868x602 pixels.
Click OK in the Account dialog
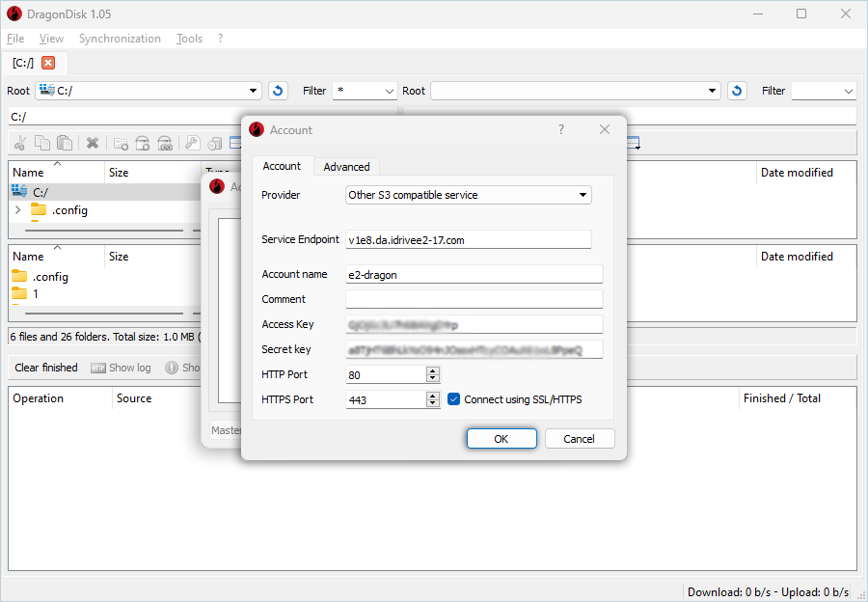[x=502, y=439]
